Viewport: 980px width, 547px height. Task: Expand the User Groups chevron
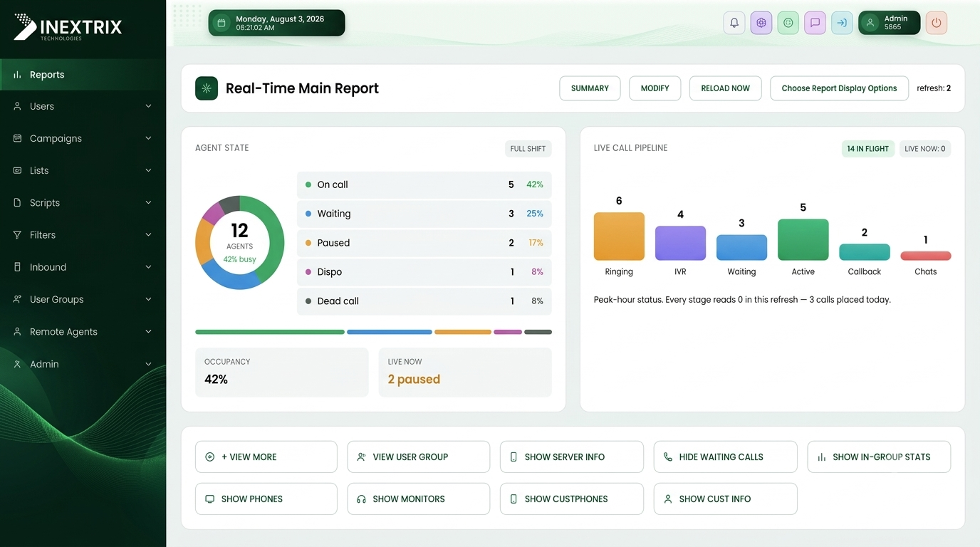[148, 299]
